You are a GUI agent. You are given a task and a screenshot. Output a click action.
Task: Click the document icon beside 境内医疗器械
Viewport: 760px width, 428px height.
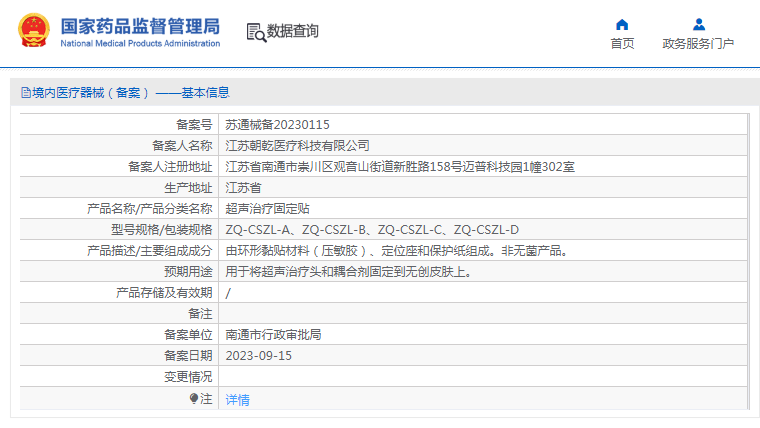tap(26, 93)
